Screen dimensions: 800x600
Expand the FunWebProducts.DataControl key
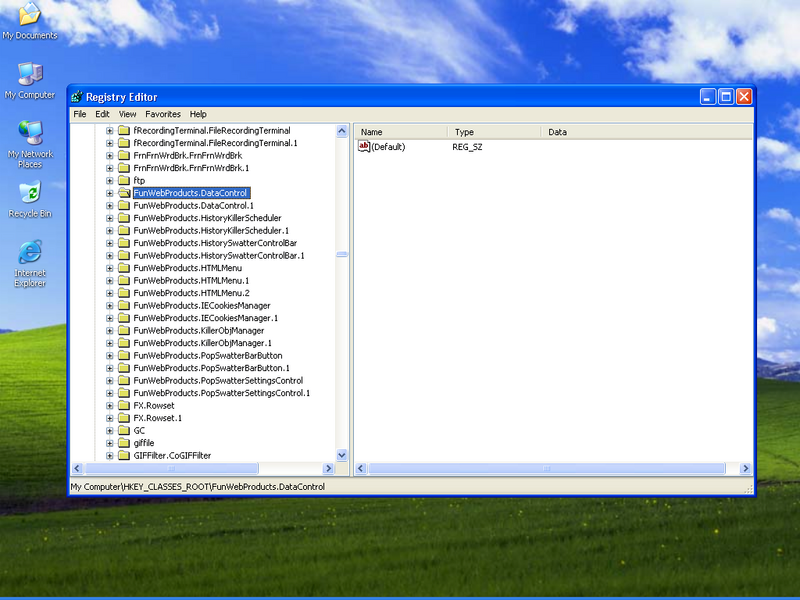tap(110, 193)
